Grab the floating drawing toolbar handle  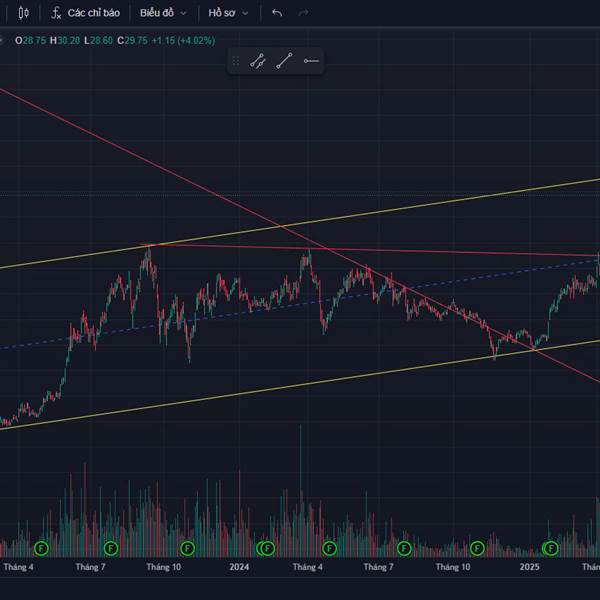236,61
